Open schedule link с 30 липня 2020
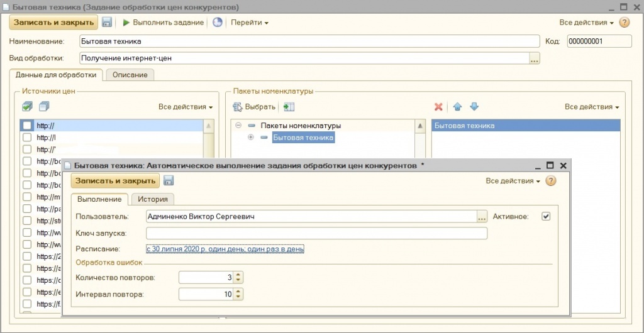Screen dimensions: 644x333 tap(225, 249)
